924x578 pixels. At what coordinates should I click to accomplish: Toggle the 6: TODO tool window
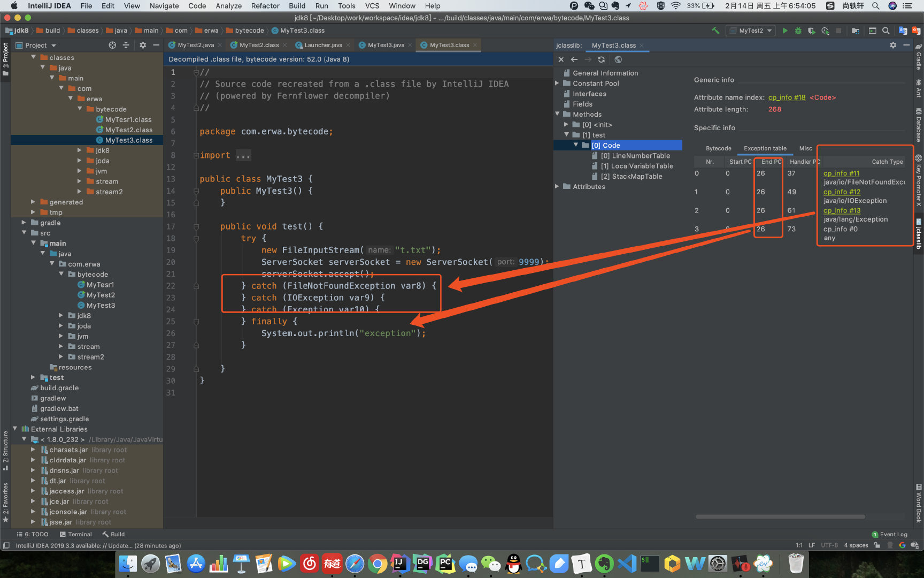[33, 534]
